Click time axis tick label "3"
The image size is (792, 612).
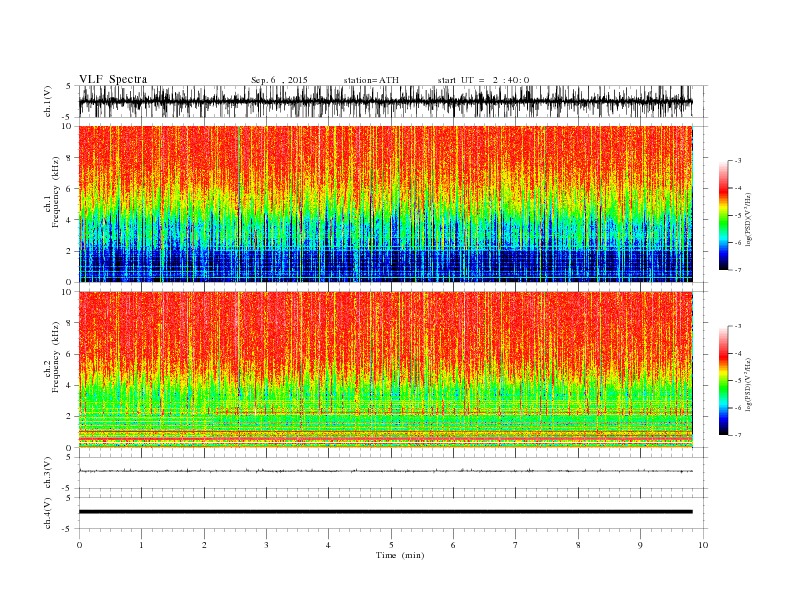click(x=266, y=545)
